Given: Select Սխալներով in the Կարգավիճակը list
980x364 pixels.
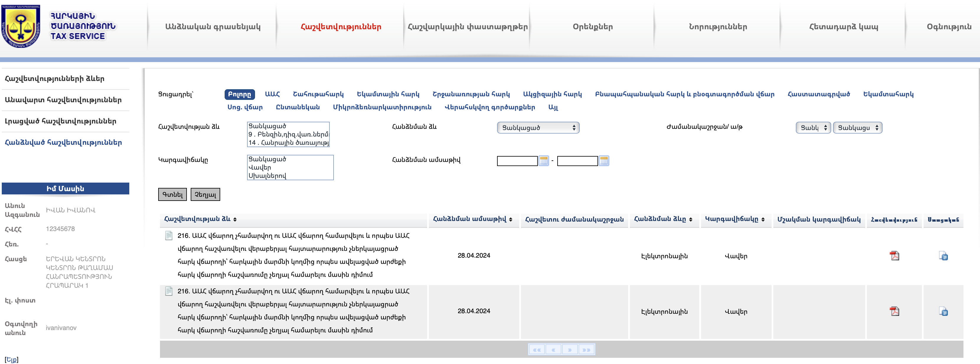Looking at the screenshot, I should [290, 176].
